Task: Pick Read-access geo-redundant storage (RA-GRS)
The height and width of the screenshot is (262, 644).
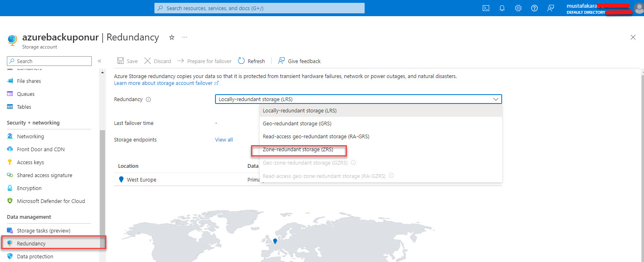Action: (316, 137)
